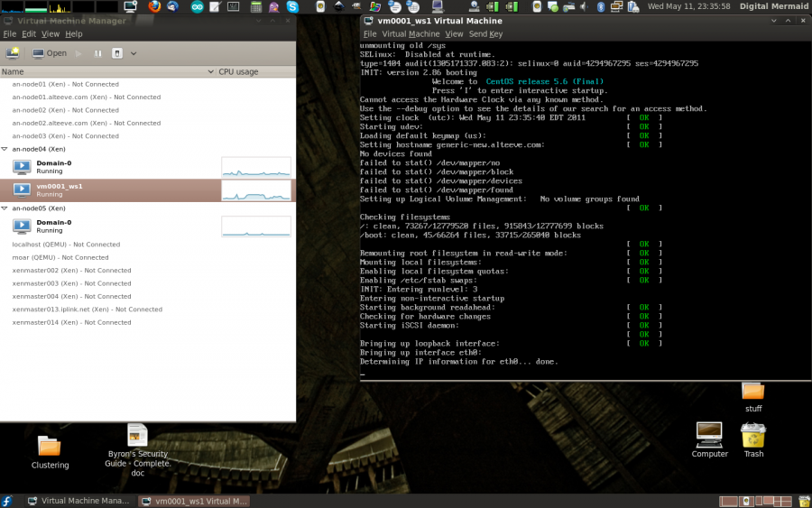Switch to Virtual Machine Manager taskbar button

click(x=78, y=501)
